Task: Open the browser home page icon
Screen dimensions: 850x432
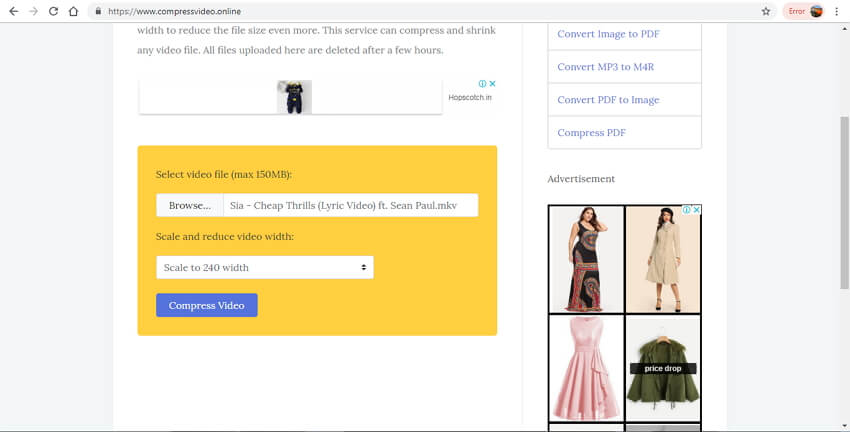Action: pyautogui.click(x=73, y=11)
